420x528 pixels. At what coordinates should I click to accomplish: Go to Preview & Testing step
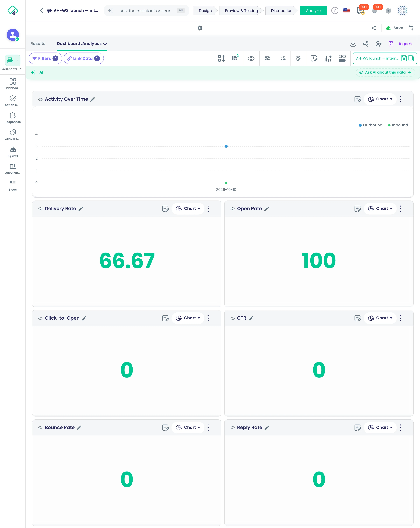[x=241, y=11]
